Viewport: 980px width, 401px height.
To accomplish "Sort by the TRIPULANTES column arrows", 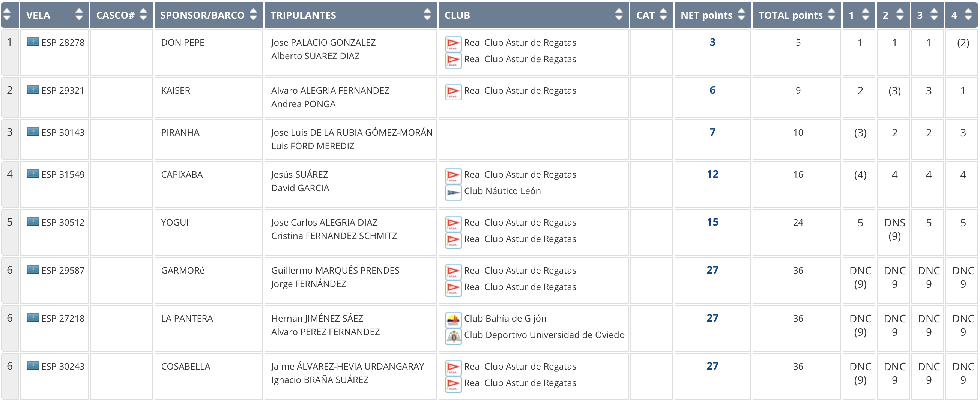I will 427,15.
